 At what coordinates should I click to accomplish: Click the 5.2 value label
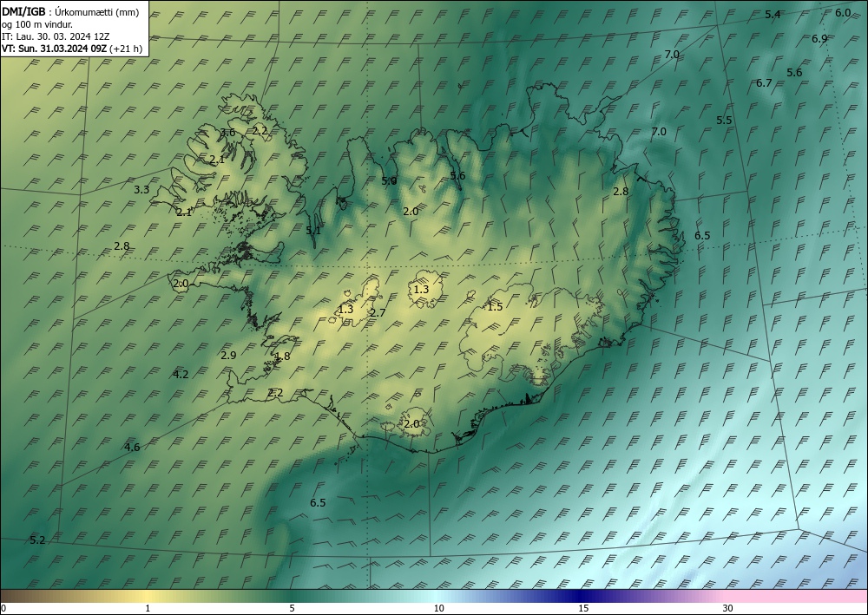(37, 540)
